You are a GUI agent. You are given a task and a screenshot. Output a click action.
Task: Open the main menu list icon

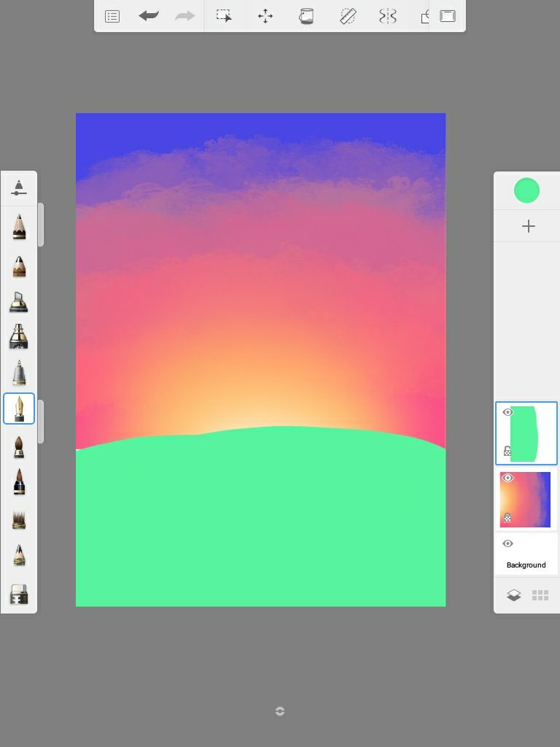(x=112, y=17)
